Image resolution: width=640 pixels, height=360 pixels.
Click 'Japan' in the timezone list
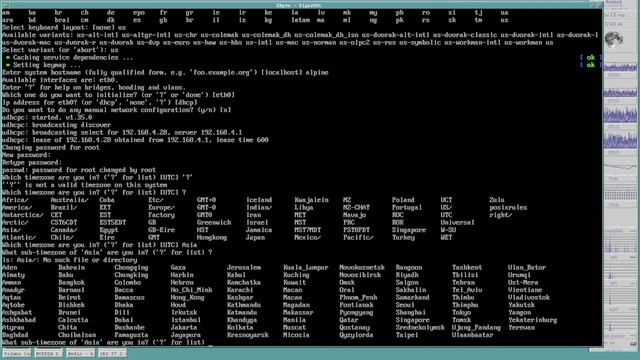point(255,238)
